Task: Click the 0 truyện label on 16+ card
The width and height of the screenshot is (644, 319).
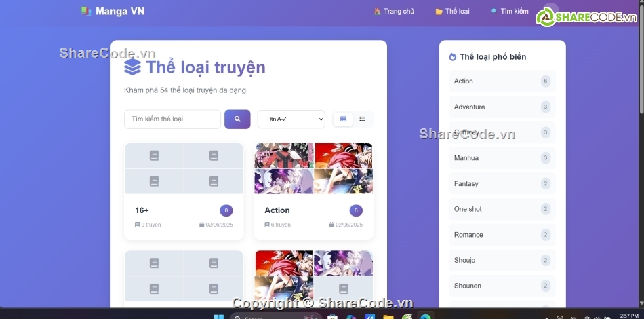Action: pyautogui.click(x=150, y=225)
